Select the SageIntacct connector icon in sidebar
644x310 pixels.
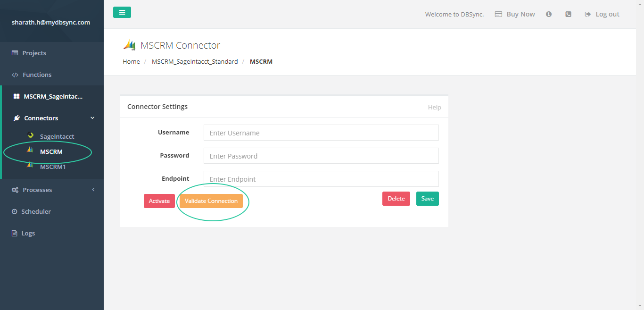tap(31, 135)
